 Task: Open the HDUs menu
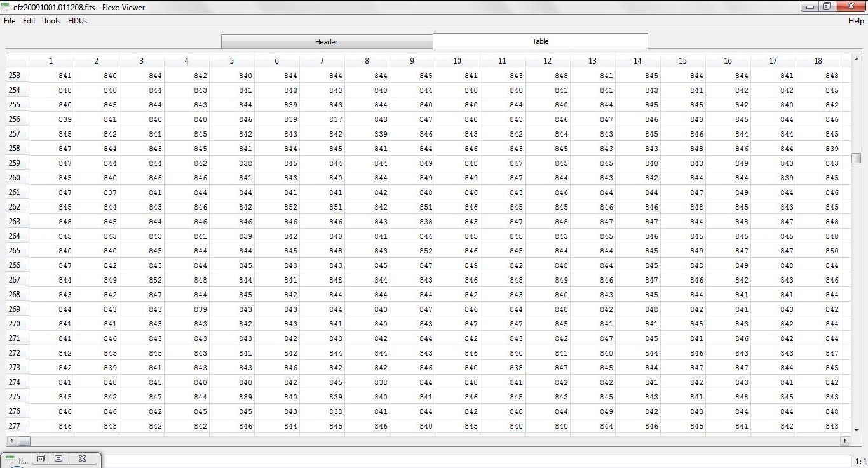point(78,21)
